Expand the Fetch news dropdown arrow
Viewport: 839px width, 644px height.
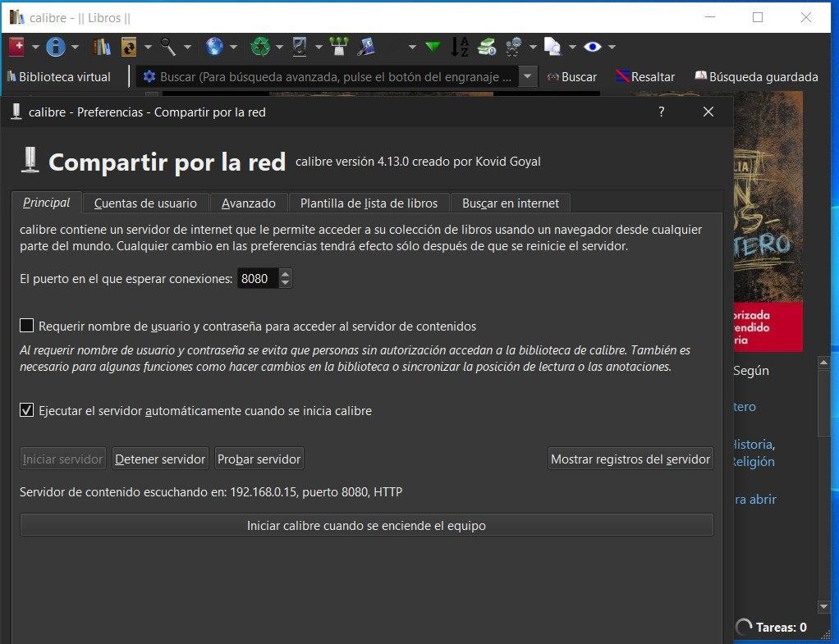point(233,47)
